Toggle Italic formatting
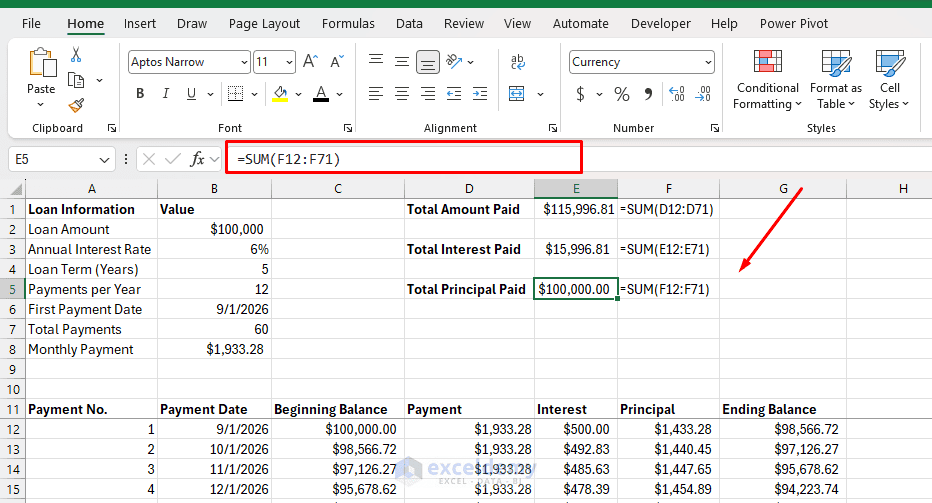This screenshot has width=932, height=503. point(166,94)
